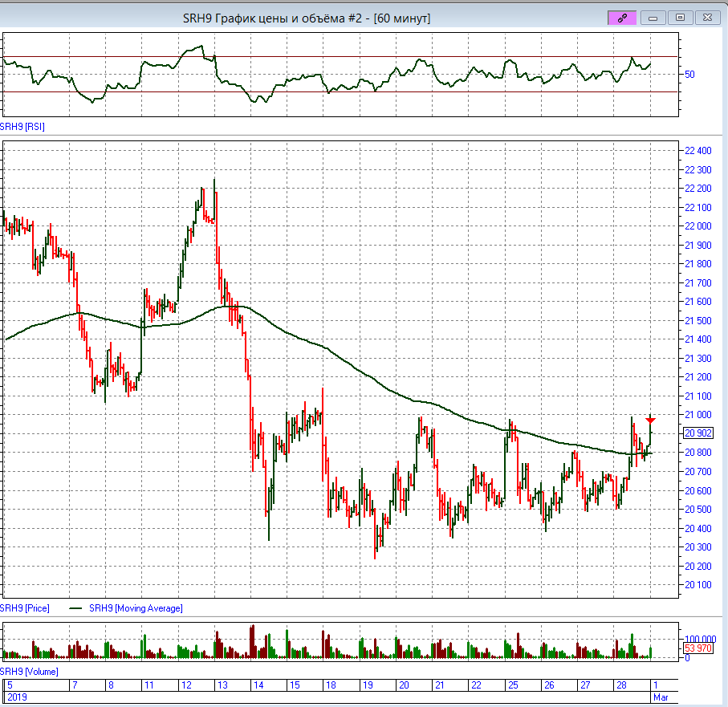Click the 50 level on the RSI axis
This screenshot has height=707, width=728.
point(689,75)
